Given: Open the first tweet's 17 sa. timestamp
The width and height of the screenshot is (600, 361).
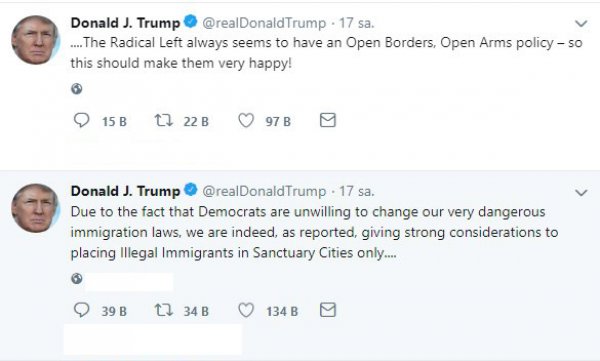Looking at the screenshot, I should 357,23.
